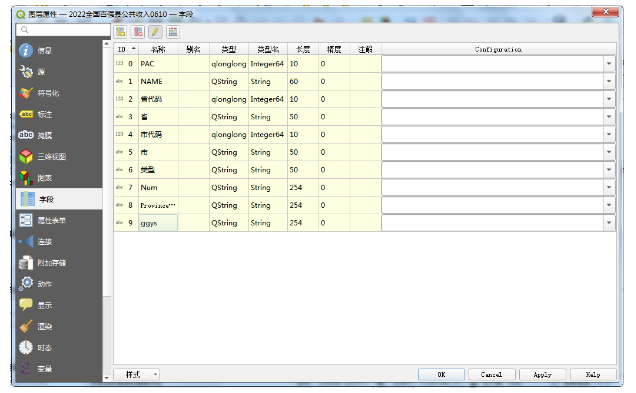This screenshot has height=393, width=636.
Task: Click the 注释 (Comment) column header
Action: point(365,49)
